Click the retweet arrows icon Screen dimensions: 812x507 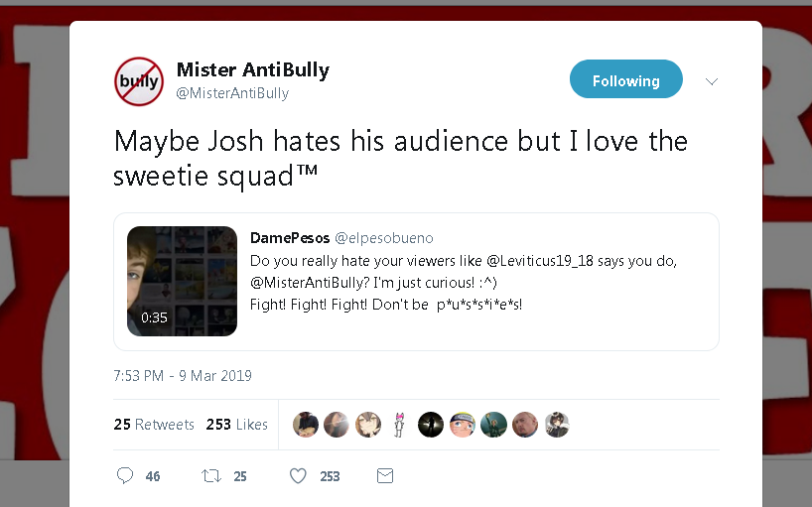coord(210,475)
